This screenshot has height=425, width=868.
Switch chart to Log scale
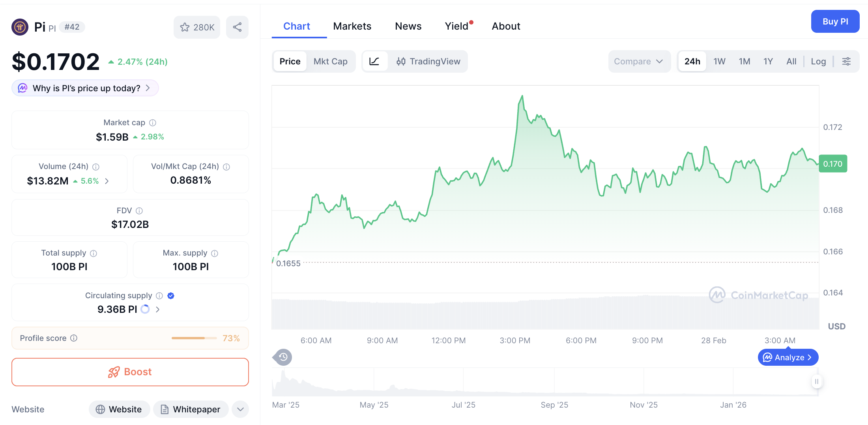point(818,61)
